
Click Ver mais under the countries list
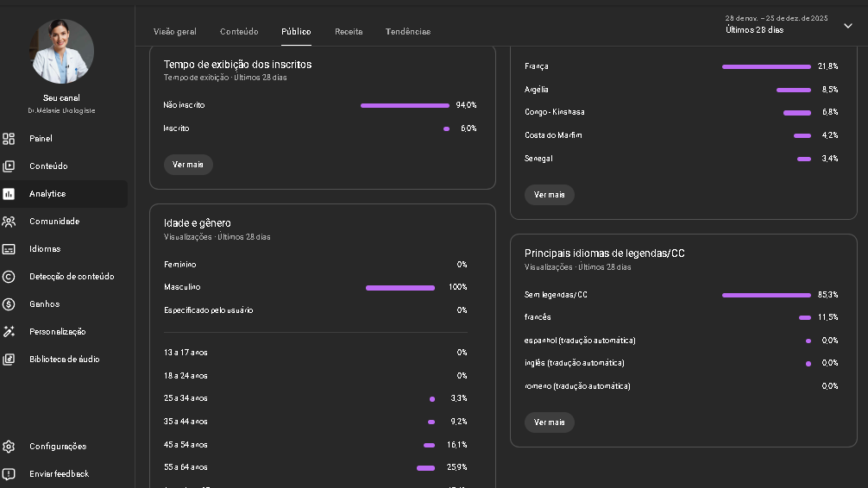(x=549, y=195)
